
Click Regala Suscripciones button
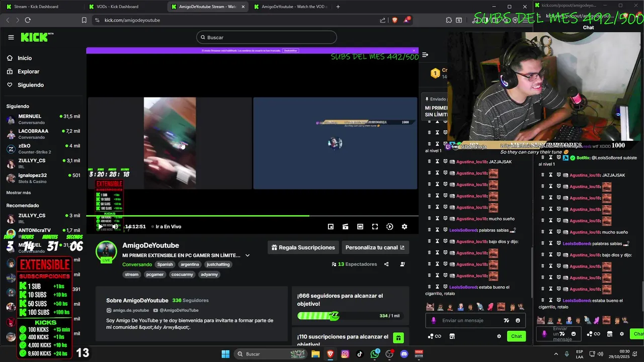(x=303, y=247)
